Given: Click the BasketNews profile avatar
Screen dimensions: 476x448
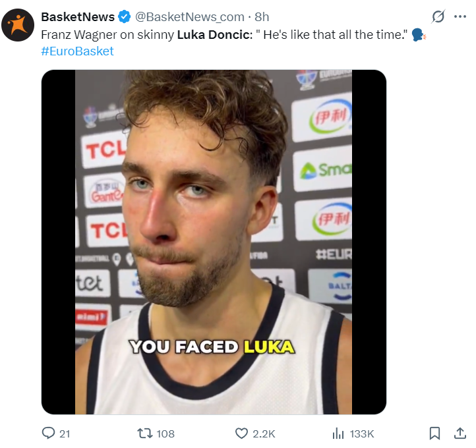Looking at the screenshot, I should (18, 26).
